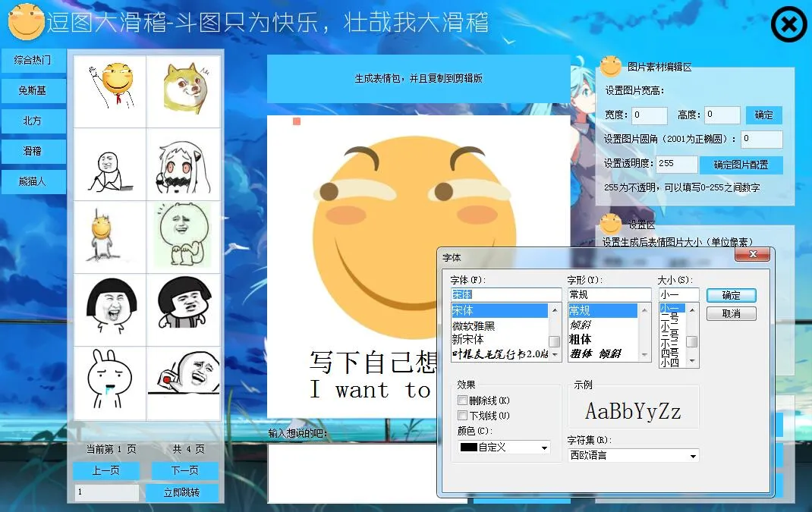Viewport: 812px width, 512px height.
Task: Click the black color swatch in 颜色
Action: (468, 448)
